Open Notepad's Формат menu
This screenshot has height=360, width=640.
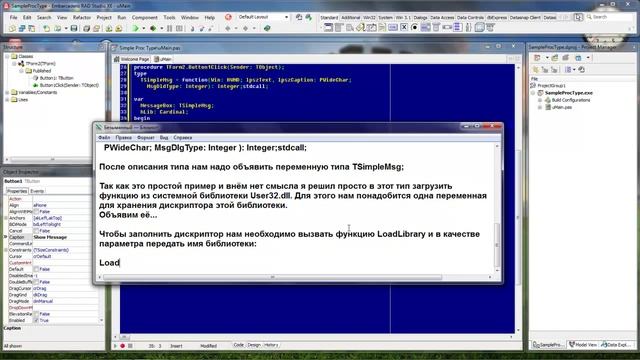click(x=145, y=138)
